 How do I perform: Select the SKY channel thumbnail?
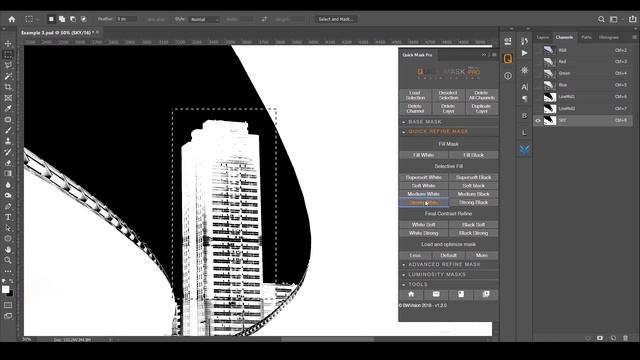click(x=550, y=120)
